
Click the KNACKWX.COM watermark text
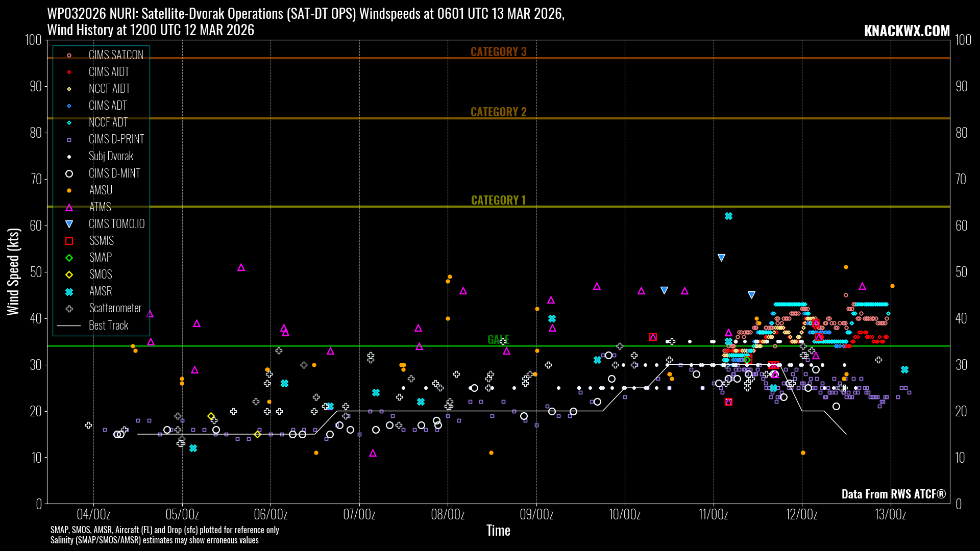[906, 31]
